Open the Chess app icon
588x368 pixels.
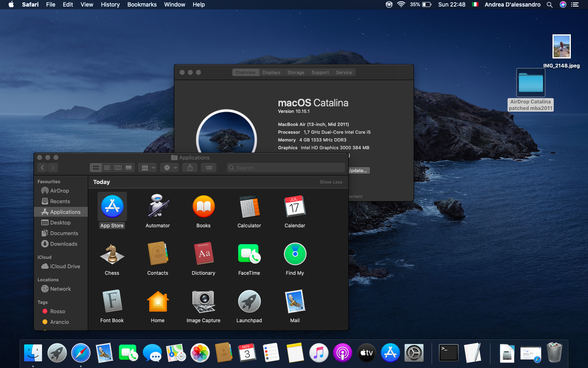[x=112, y=254]
